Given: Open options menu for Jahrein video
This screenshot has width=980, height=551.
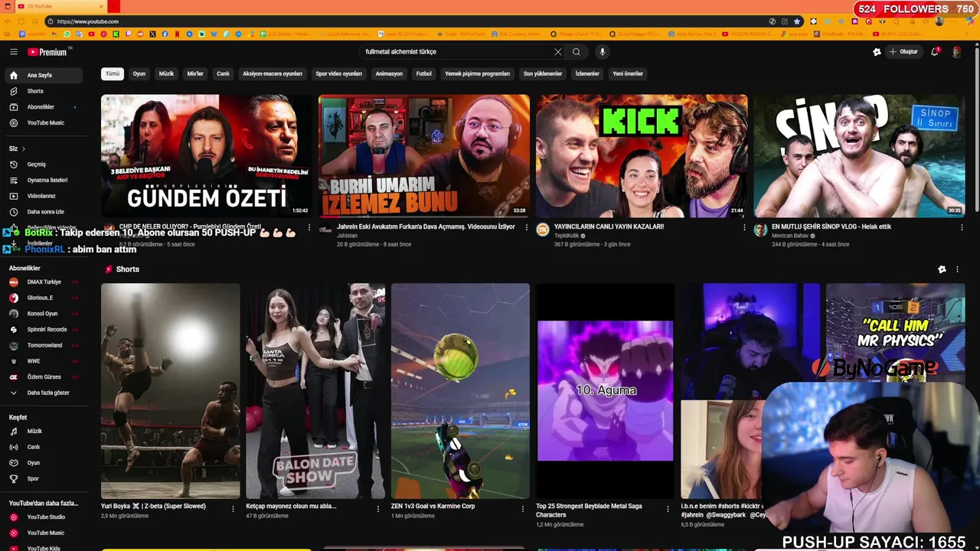Looking at the screenshot, I should (526, 227).
